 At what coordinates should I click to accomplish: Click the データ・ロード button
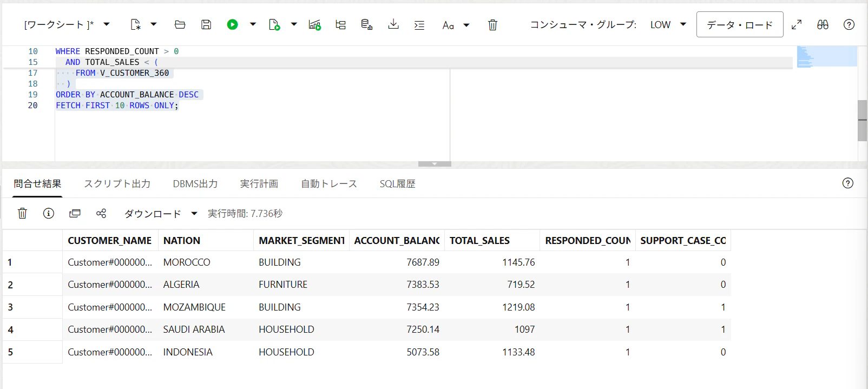[739, 24]
